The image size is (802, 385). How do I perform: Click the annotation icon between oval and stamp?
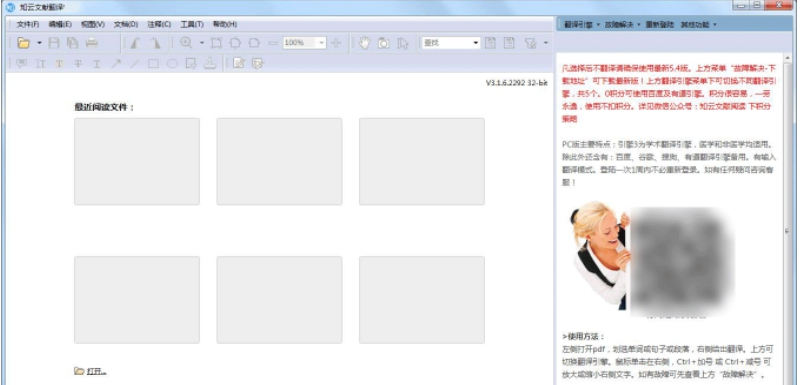point(191,63)
